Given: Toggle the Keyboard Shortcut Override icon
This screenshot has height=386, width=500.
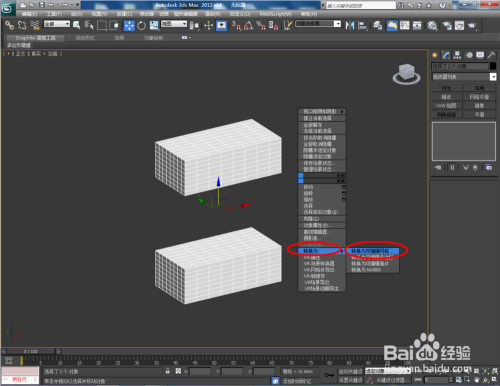Looking at the screenshot, I should (222, 25).
